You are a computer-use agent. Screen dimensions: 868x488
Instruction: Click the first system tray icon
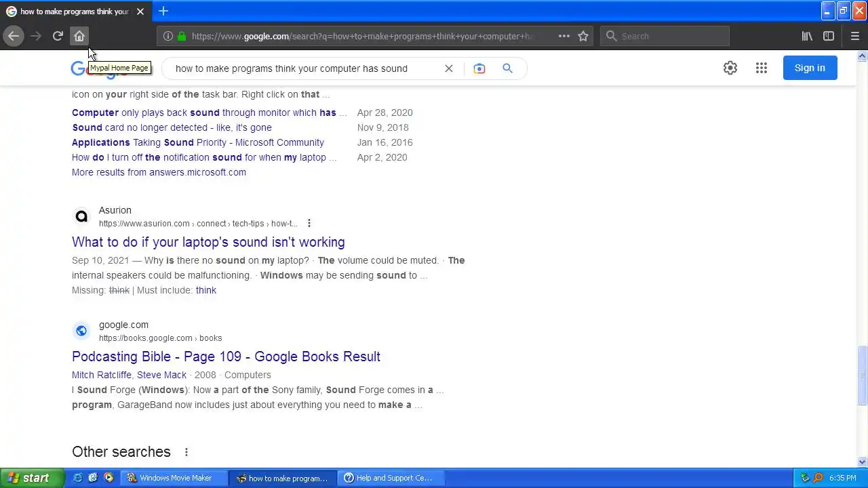805,478
